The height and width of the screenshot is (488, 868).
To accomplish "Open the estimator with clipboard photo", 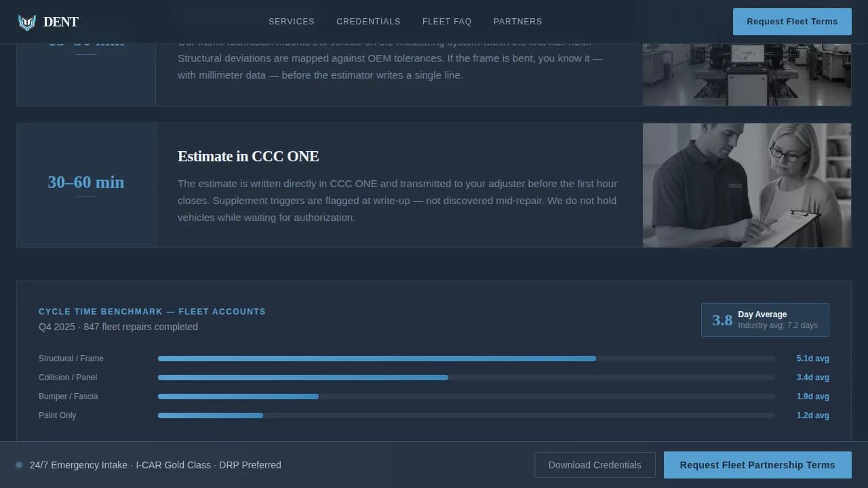I will click(747, 185).
